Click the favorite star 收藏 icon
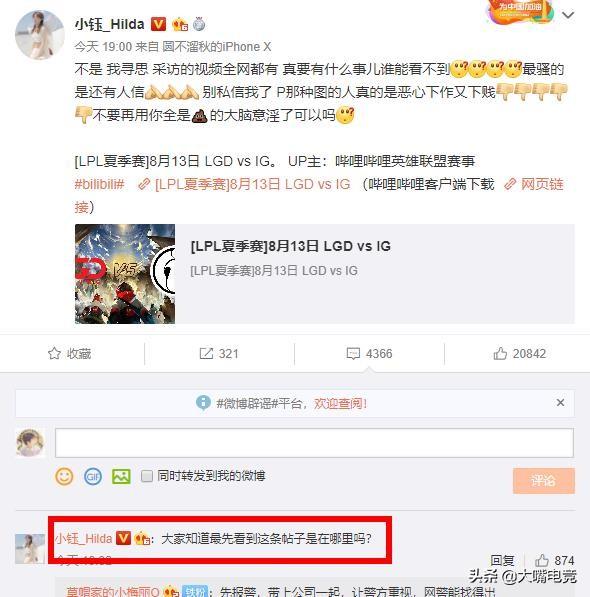Viewport: 590px width, 597px height. (x=54, y=353)
